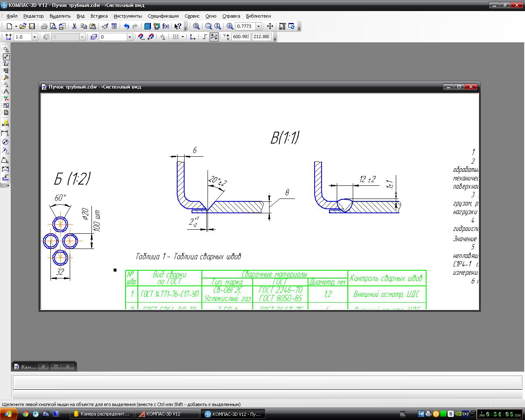Screen dimensions: 525x420
Task: Open the Вставка menu
Action: pos(99,16)
